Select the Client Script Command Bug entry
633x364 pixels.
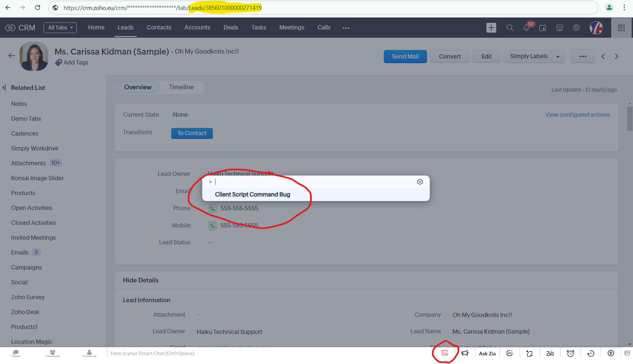(x=316, y=194)
